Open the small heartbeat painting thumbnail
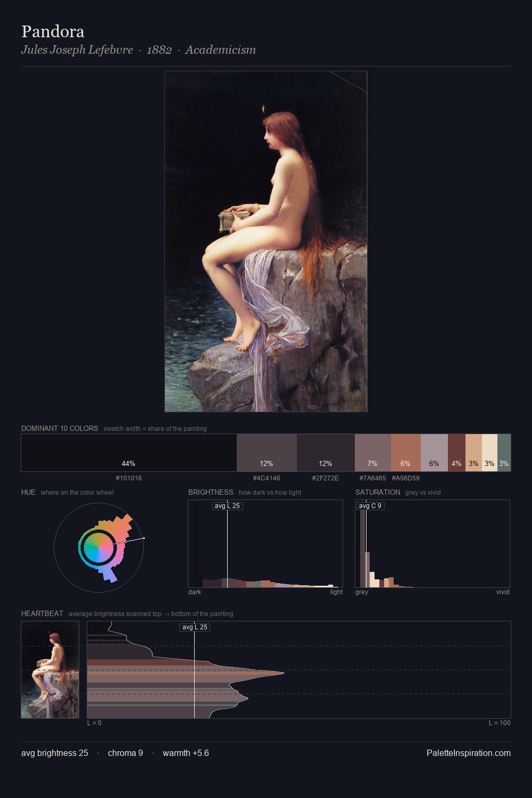Image resolution: width=532 pixels, height=798 pixels. [50, 670]
